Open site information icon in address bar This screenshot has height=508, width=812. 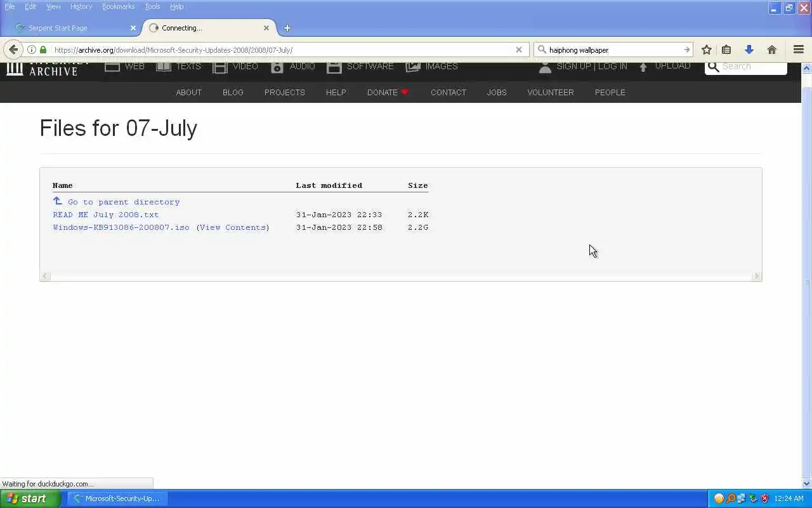31,50
